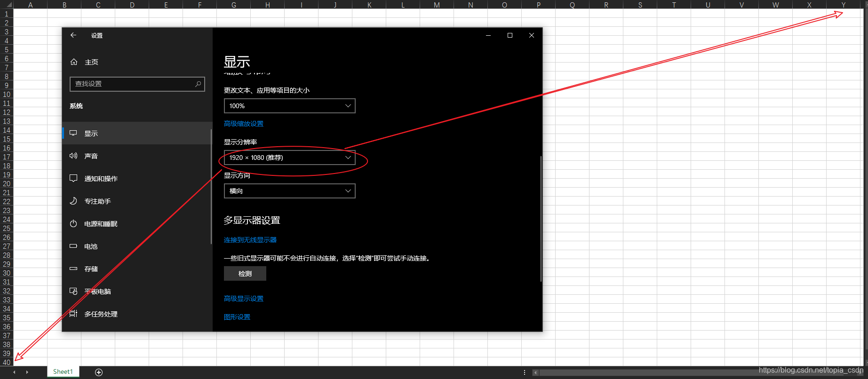Select row 40 header in Excel
The height and width of the screenshot is (379, 868).
(7, 362)
